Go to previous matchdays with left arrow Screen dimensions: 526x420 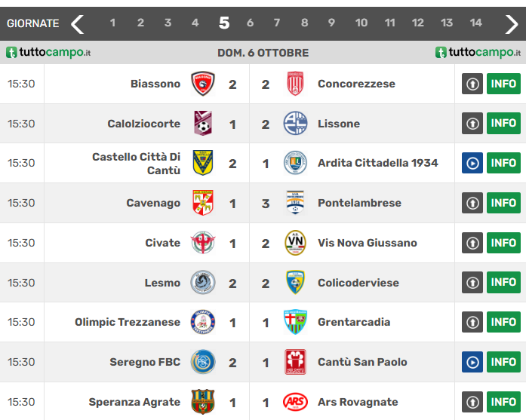(77, 23)
